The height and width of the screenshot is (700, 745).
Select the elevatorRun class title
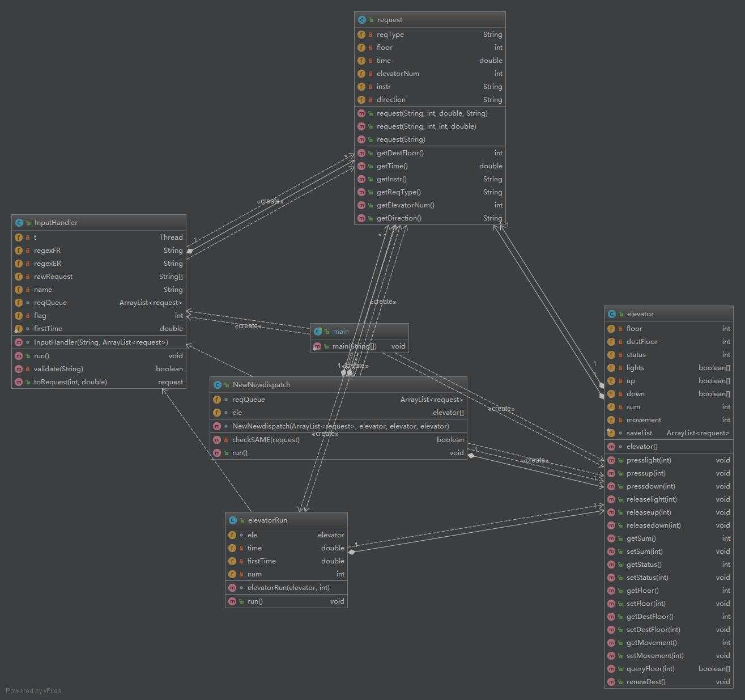[x=267, y=520]
